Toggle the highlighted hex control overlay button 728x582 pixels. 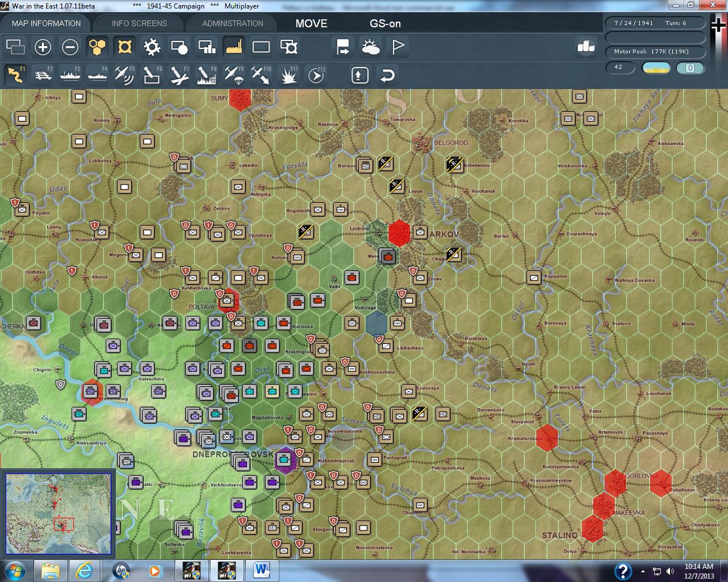point(125,47)
